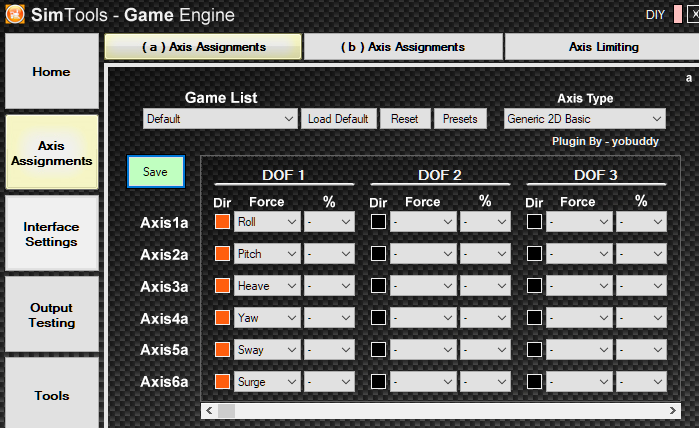Open Axis1a DOF 1 percent dropdown
Image resolution: width=699 pixels, height=428 pixels.
[x=329, y=222]
